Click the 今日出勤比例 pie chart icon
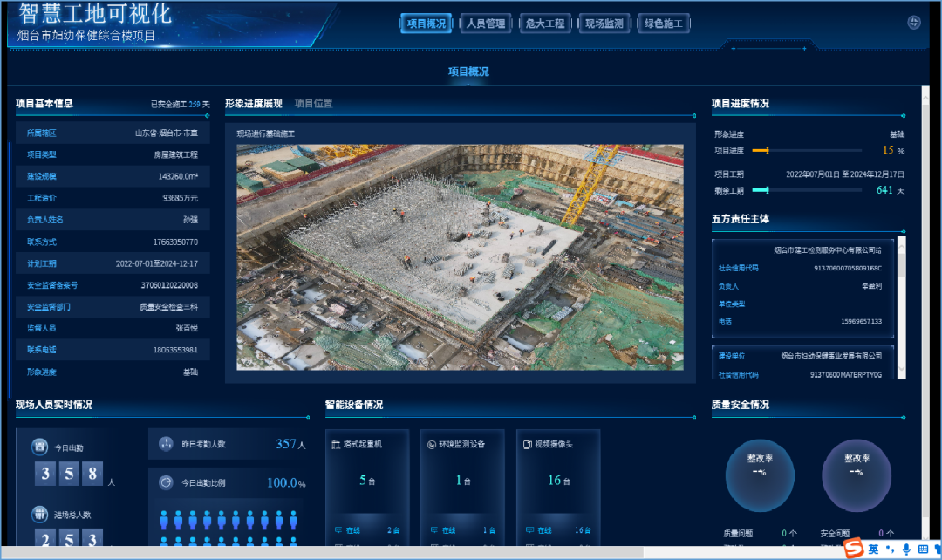942x560 pixels. click(166, 482)
